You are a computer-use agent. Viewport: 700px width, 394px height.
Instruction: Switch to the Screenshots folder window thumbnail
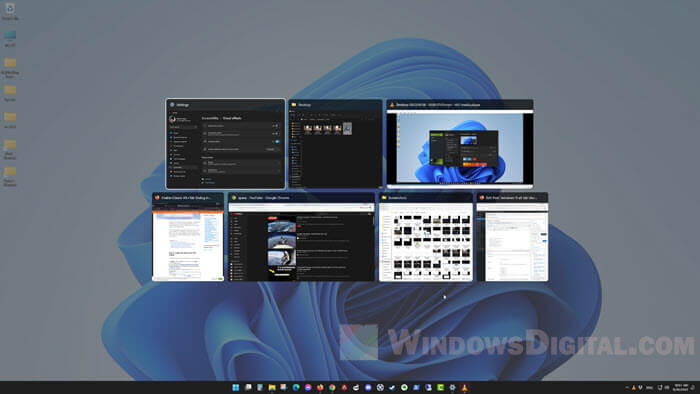[x=426, y=236]
